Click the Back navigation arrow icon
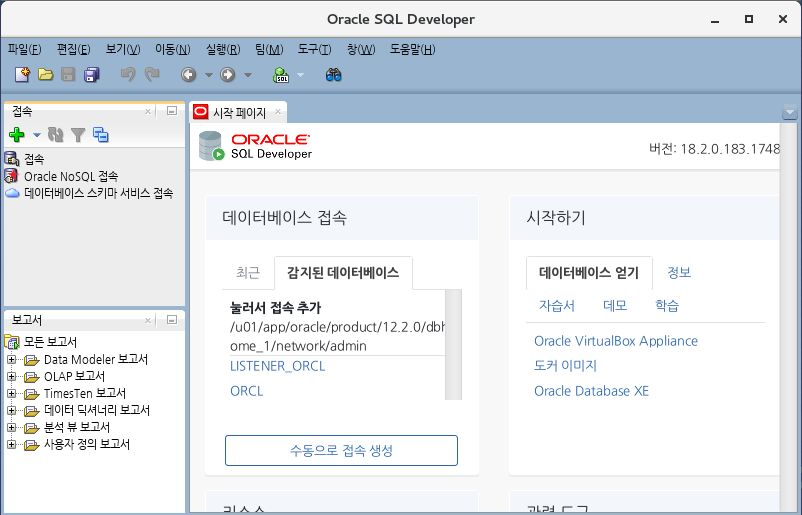The width and height of the screenshot is (802, 515). [188, 75]
